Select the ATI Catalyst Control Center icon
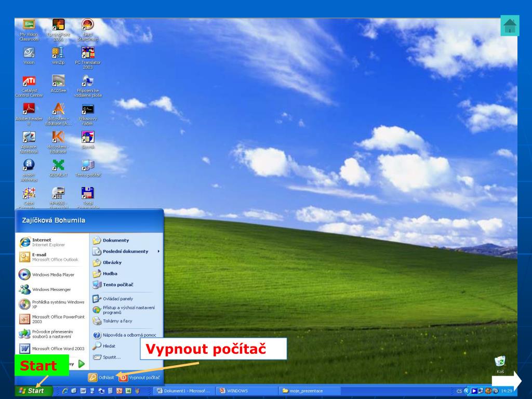Viewport: 532px width, 399px height. [29, 86]
